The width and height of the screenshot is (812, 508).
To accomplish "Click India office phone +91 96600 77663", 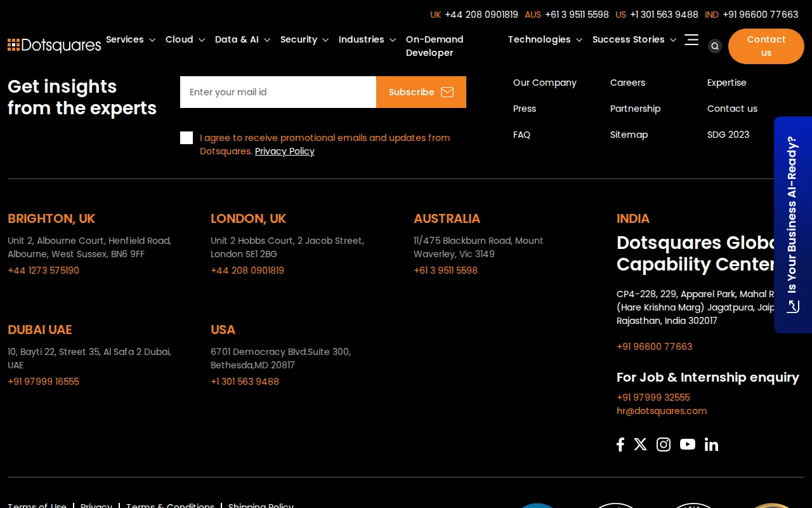I will point(654,347).
